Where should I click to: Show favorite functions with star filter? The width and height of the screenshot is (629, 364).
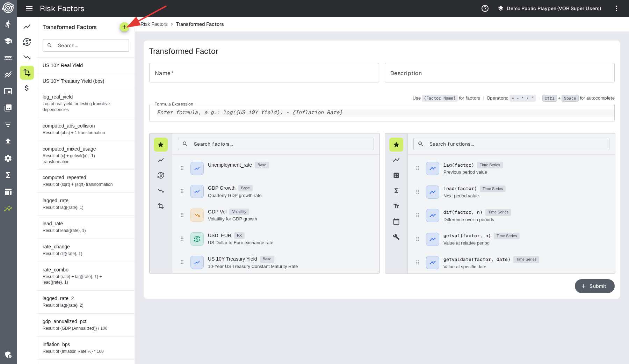pyautogui.click(x=396, y=145)
